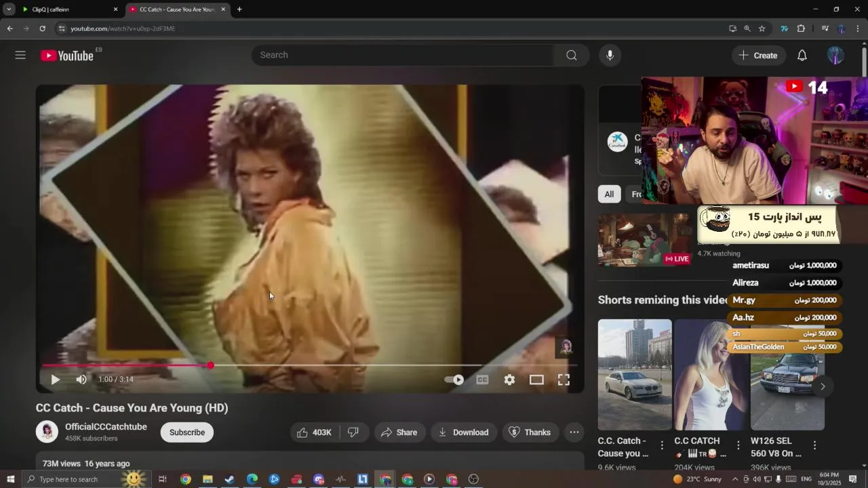Select the All filter chip
The width and height of the screenshot is (868, 488).
609,195
